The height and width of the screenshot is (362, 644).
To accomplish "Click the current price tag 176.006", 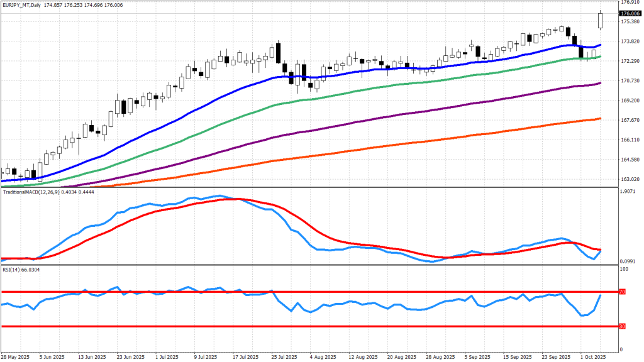I will point(630,13).
